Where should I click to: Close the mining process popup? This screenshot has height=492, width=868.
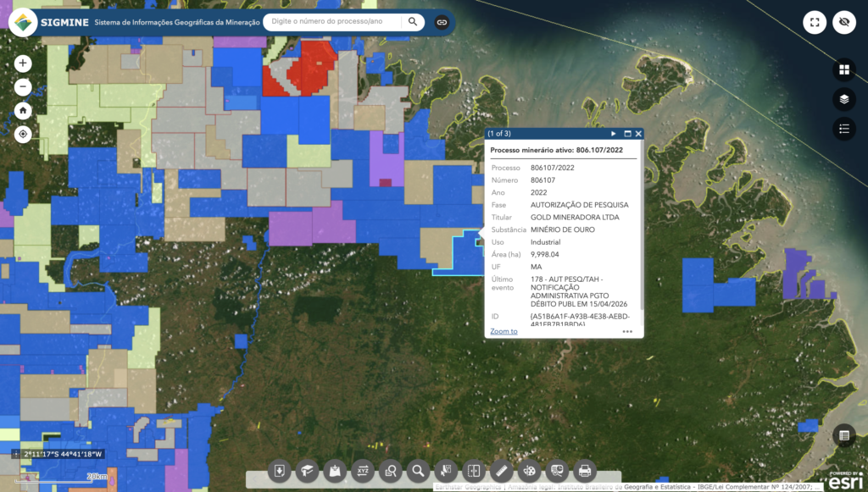click(x=638, y=134)
